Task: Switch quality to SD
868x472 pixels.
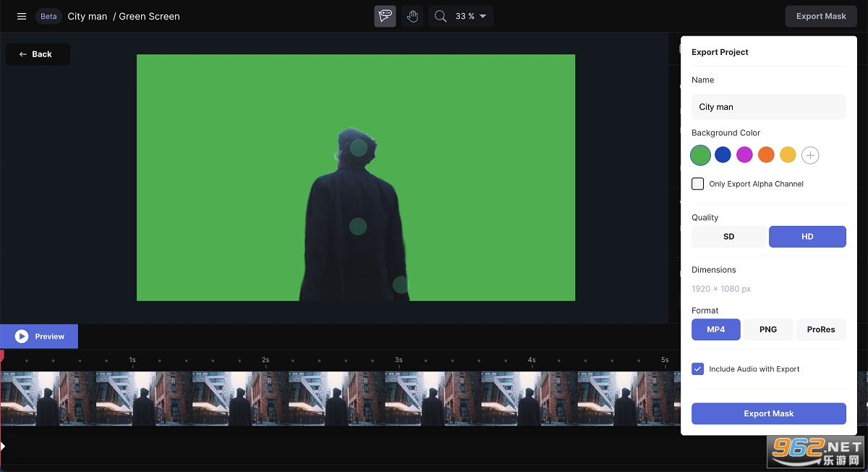Action: 728,237
